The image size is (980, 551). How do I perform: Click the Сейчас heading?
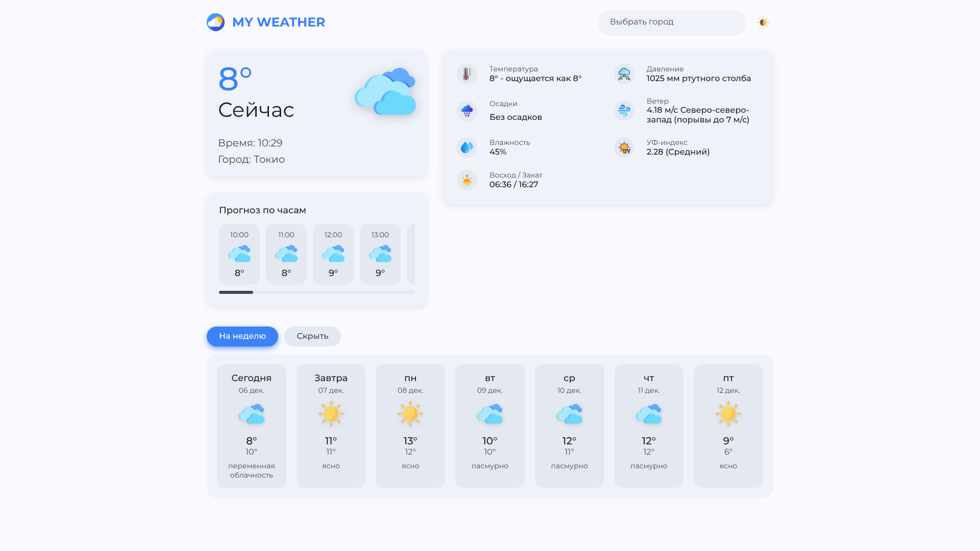[256, 110]
